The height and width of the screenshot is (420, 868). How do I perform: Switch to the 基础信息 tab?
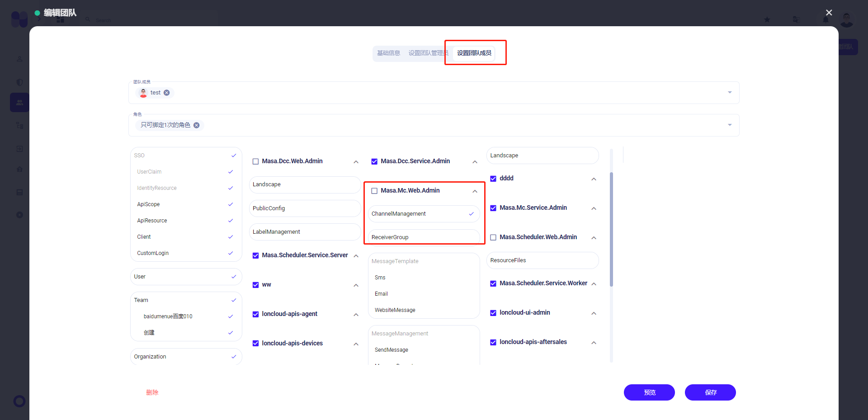click(x=388, y=53)
